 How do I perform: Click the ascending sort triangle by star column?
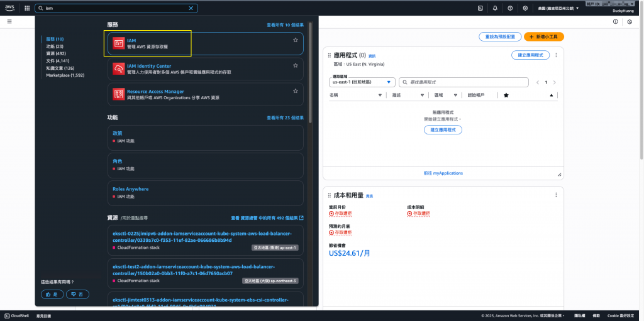pos(551,95)
